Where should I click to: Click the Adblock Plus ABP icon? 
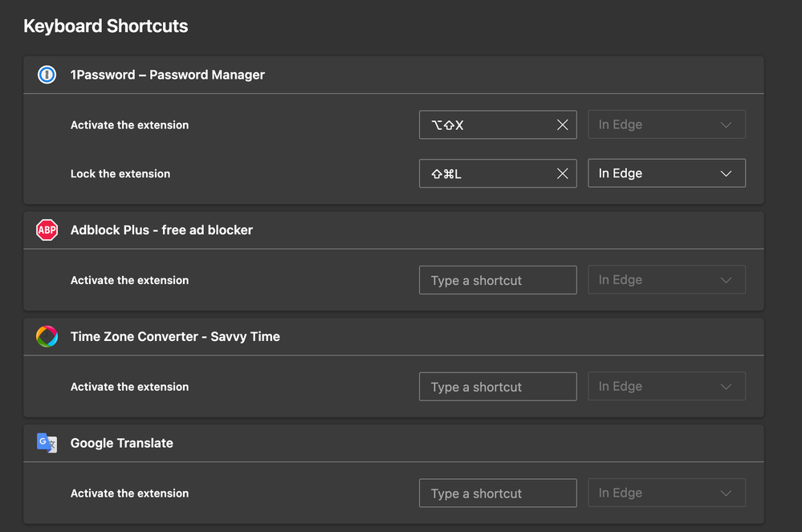(x=47, y=230)
